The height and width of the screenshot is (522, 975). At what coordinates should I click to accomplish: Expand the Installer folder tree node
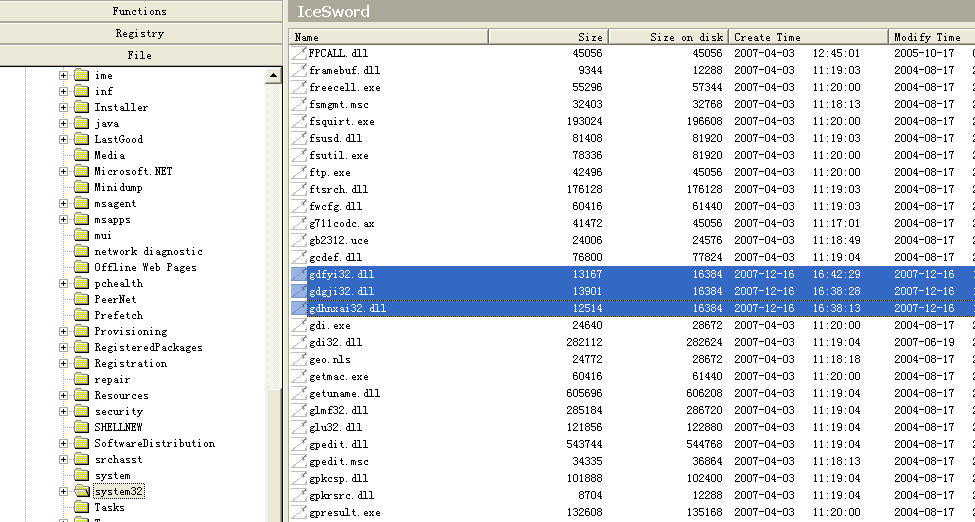coord(64,108)
